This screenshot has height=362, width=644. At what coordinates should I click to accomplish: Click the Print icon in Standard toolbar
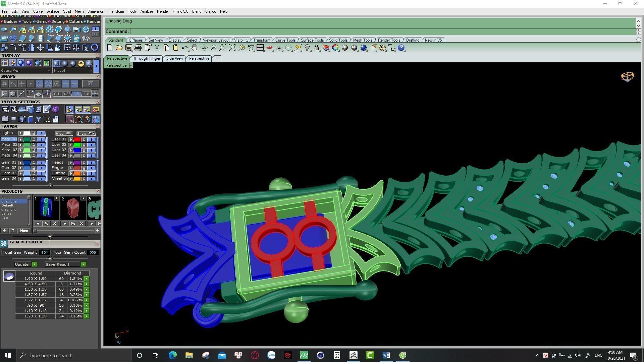(138, 48)
